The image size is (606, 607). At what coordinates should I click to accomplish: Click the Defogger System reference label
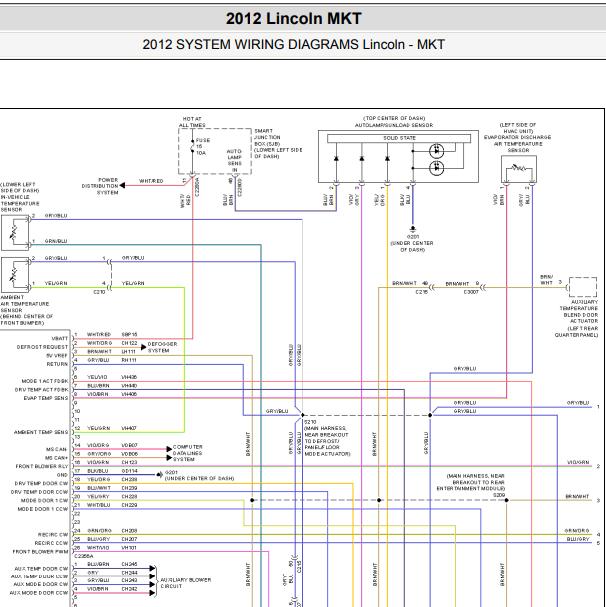[x=162, y=347]
